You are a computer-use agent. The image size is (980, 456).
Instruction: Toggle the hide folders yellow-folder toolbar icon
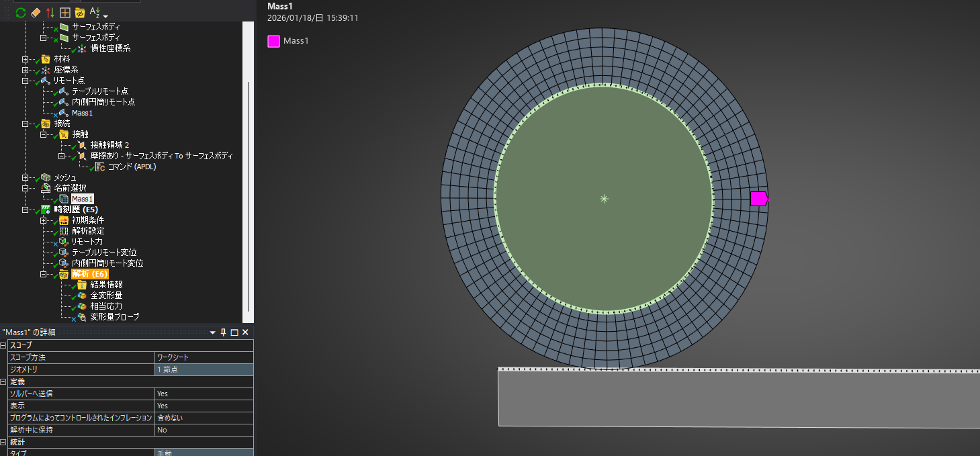point(79,13)
